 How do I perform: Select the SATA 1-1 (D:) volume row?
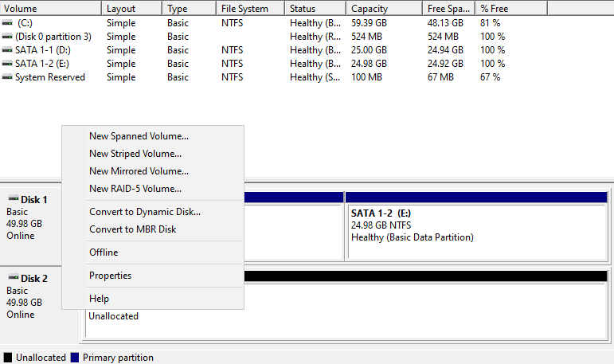click(x=274, y=50)
